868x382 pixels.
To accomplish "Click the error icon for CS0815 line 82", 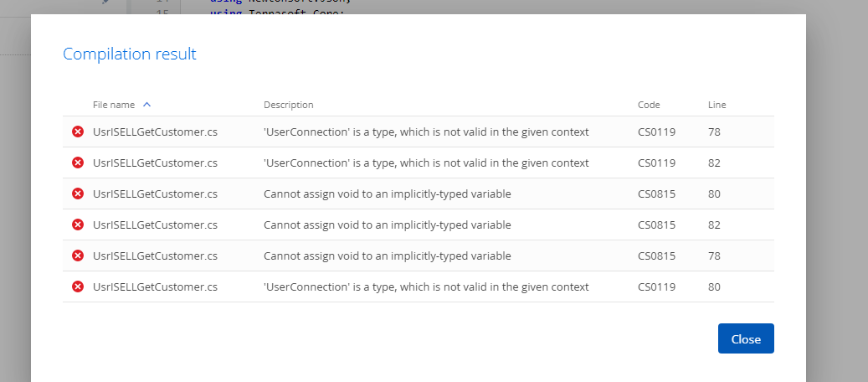I will coord(78,225).
